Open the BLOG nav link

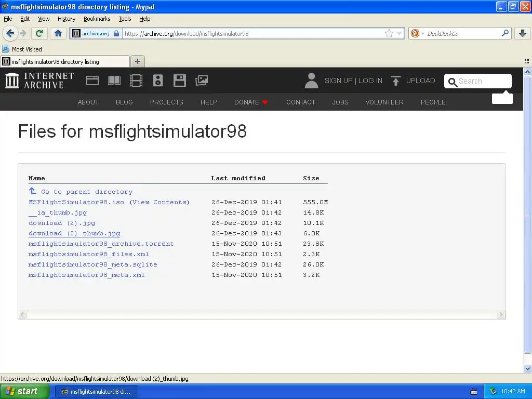pos(124,102)
